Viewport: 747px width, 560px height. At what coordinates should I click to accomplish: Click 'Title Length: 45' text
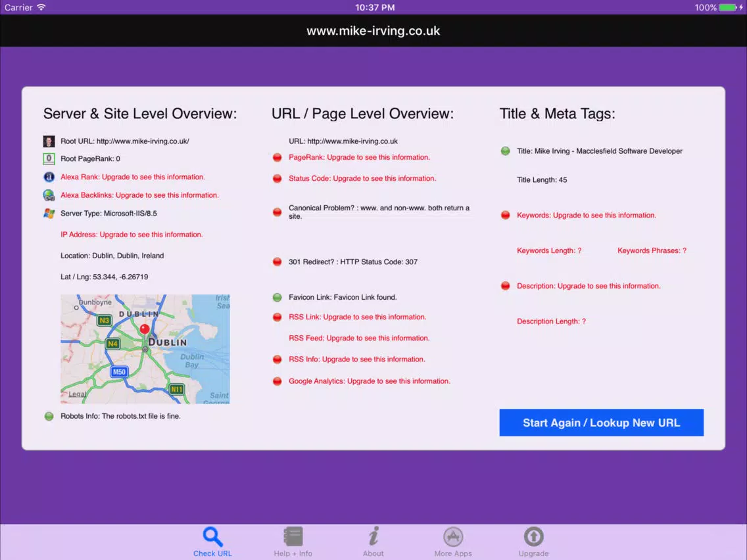click(x=542, y=179)
